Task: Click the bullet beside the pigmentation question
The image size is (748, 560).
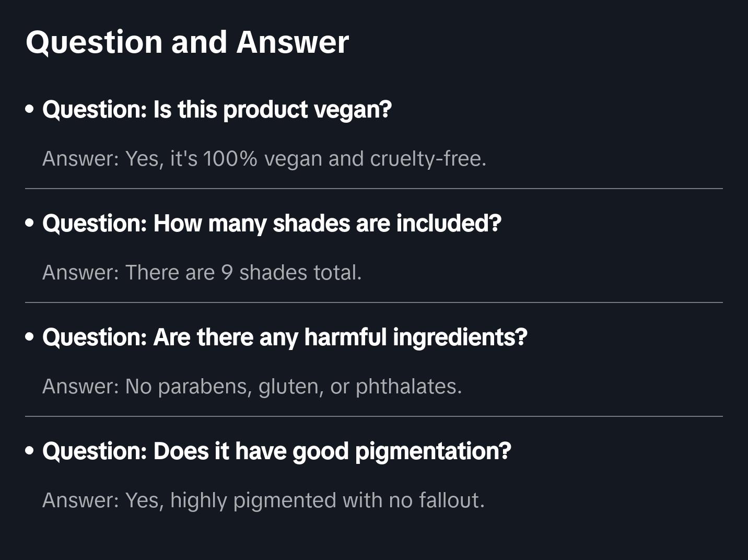Action: (30, 451)
